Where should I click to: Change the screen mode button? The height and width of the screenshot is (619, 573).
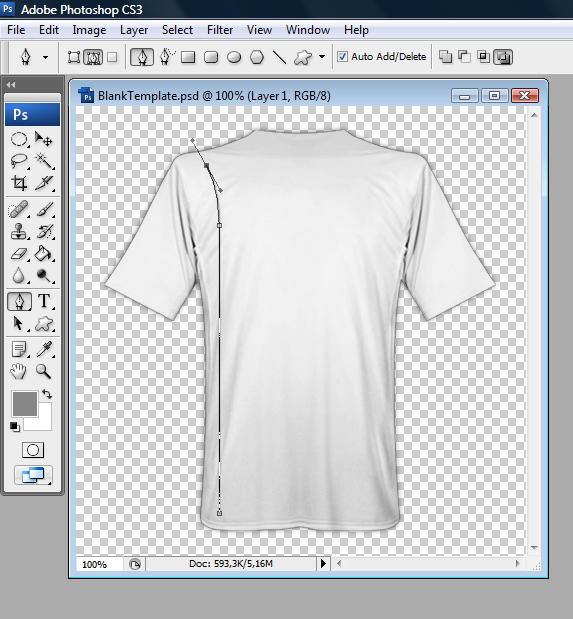[33, 475]
